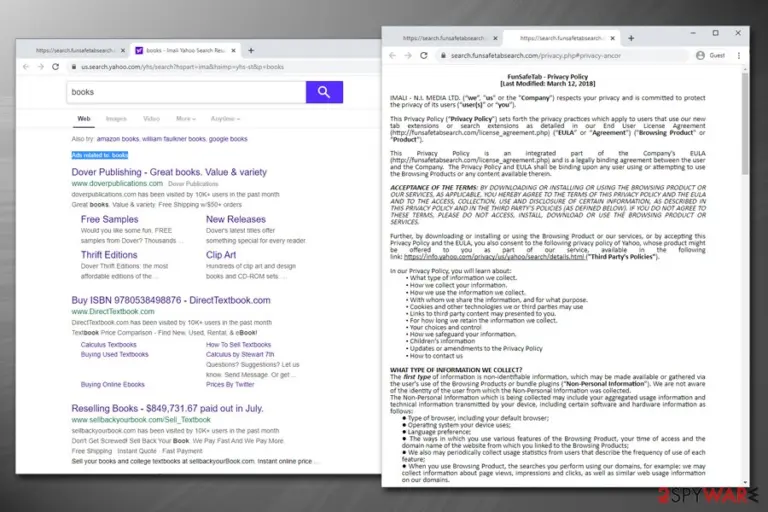Switch to the Images search tab

pos(116,119)
